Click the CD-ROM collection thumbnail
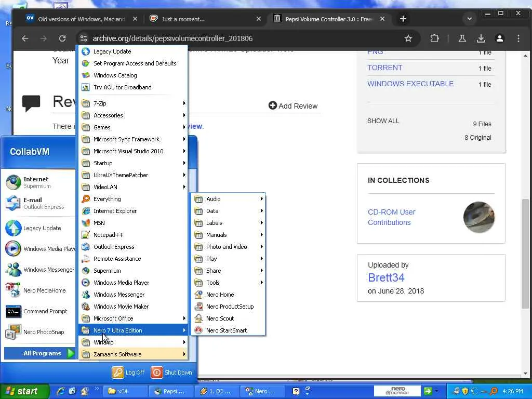Viewport: 532px width, 399px height. 478,217
